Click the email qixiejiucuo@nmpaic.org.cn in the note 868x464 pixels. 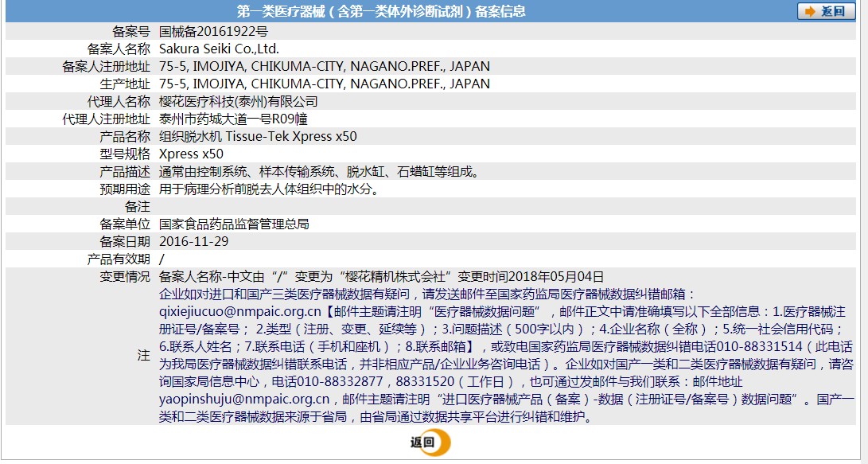pyautogui.click(x=239, y=312)
